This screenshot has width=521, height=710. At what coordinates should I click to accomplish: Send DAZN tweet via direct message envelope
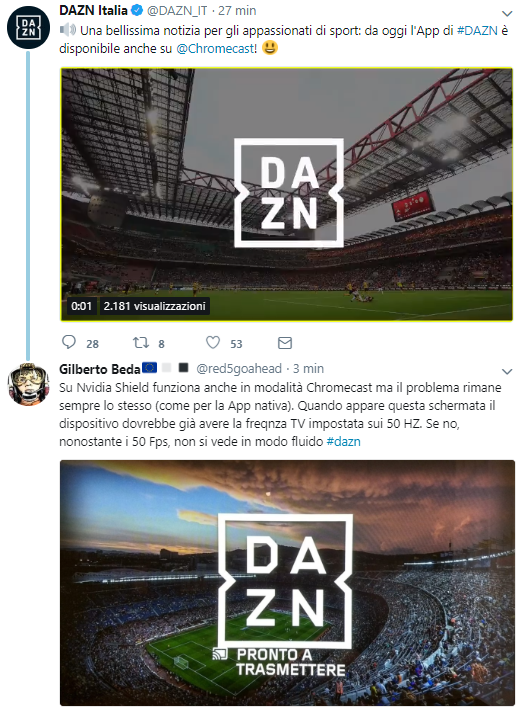(x=285, y=343)
